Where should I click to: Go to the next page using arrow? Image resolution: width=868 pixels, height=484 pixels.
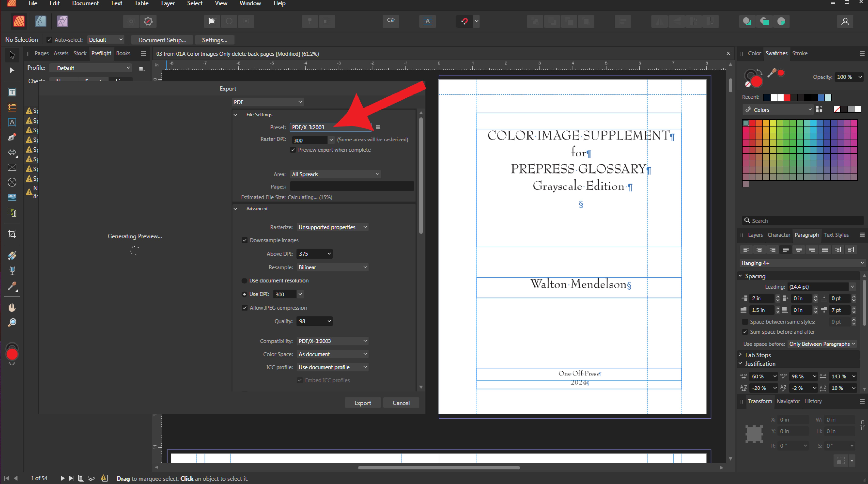pyautogui.click(x=62, y=478)
